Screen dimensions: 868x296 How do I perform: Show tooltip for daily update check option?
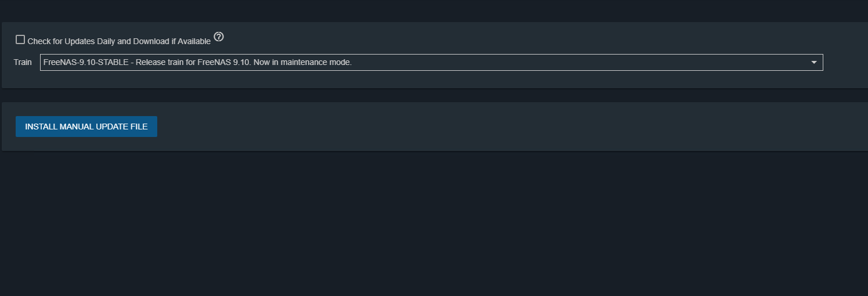pos(219,37)
